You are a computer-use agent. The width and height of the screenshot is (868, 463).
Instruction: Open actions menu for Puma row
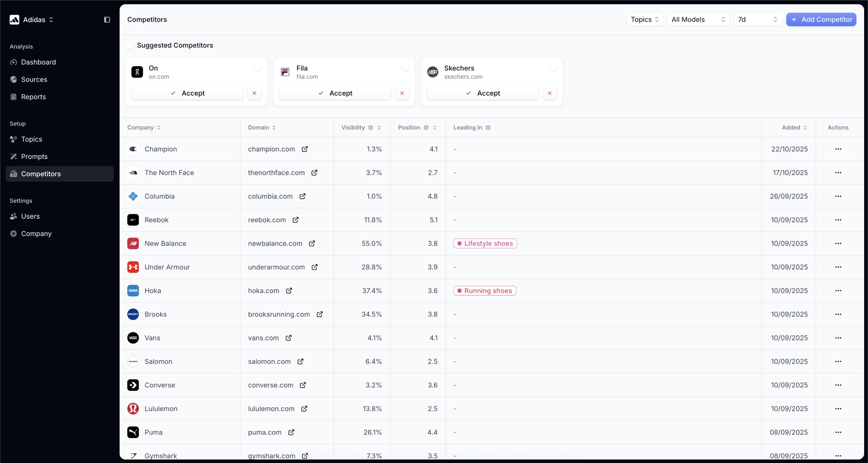[x=838, y=432]
